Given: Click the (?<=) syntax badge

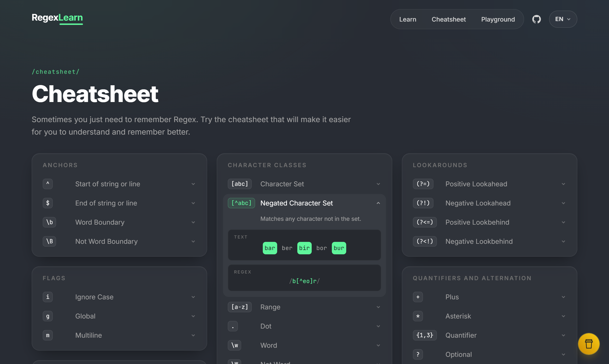Looking at the screenshot, I should pyautogui.click(x=425, y=222).
